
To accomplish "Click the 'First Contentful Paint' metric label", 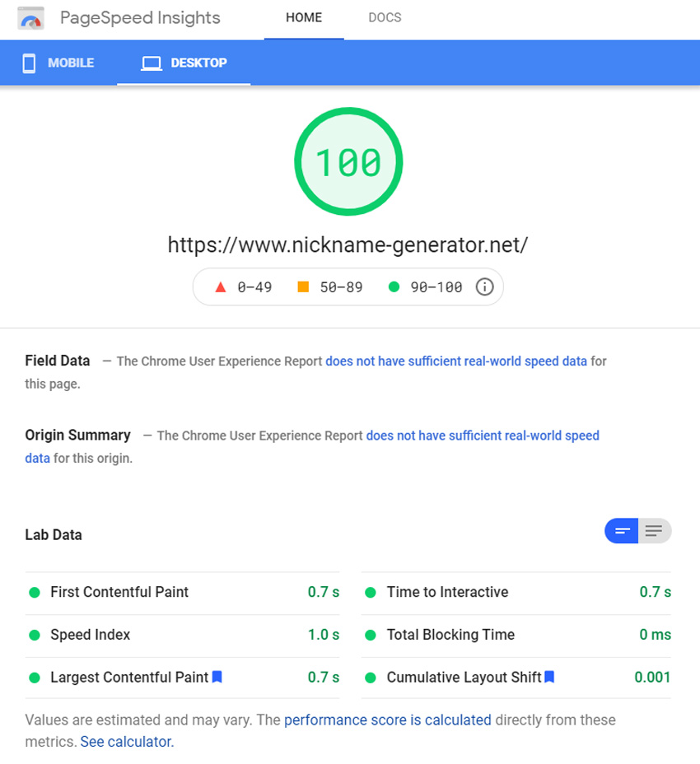I will pyautogui.click(x=119, y=592).
